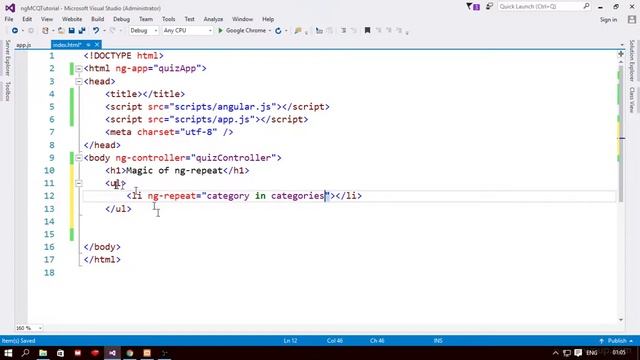
Task: Toggle the black Bookmark icon in the toolbar
Action: click(x=367, y=30)
